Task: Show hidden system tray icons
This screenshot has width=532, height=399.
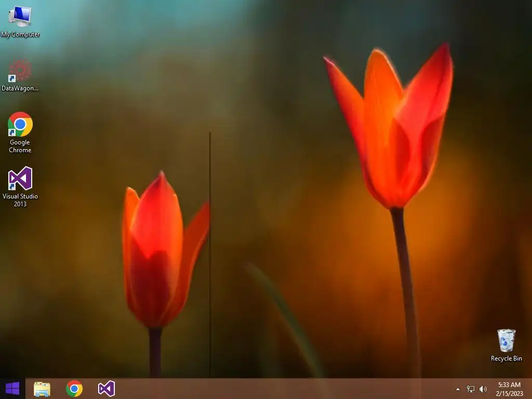Action: [x=458, y=389]
